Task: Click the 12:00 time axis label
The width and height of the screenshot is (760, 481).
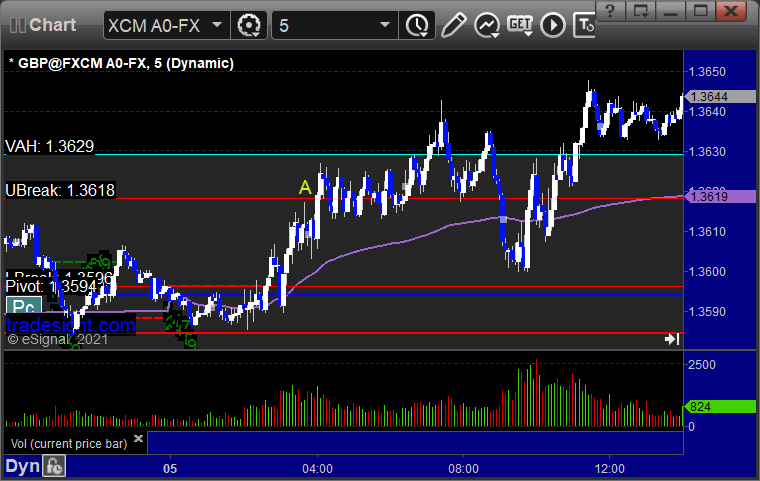Action: coord(610,469)
